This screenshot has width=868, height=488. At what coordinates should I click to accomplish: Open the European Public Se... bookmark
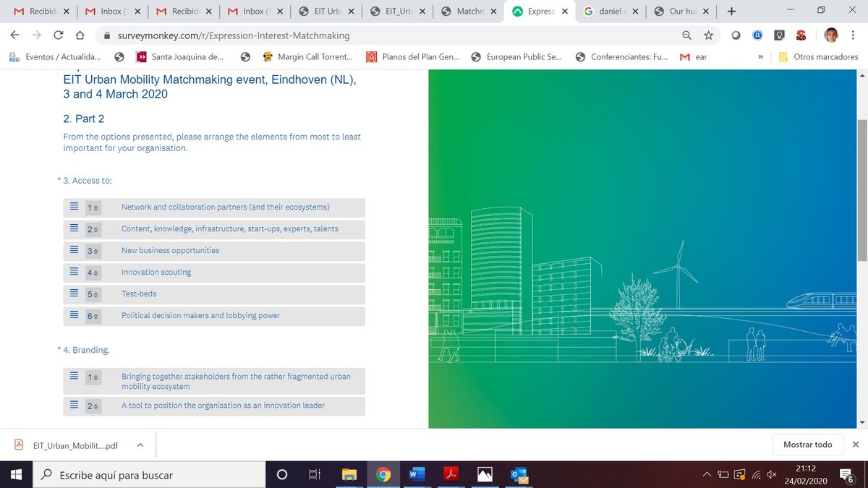516,56
